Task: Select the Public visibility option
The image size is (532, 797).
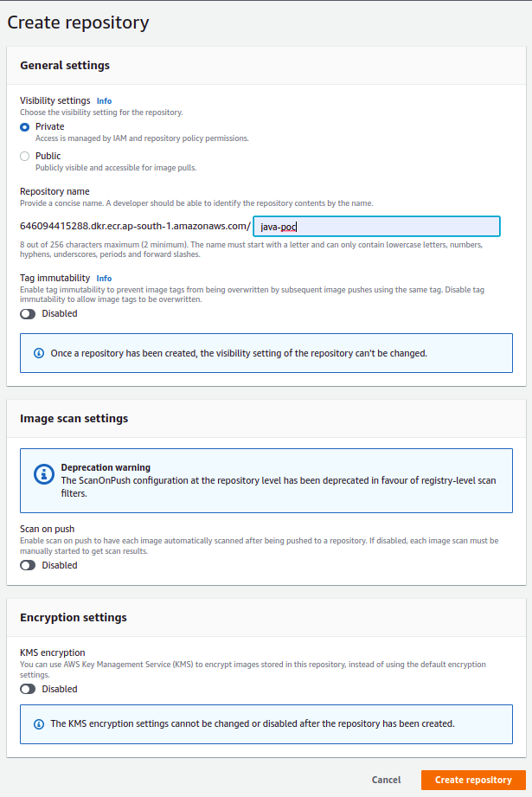Action: coord(26,155)
